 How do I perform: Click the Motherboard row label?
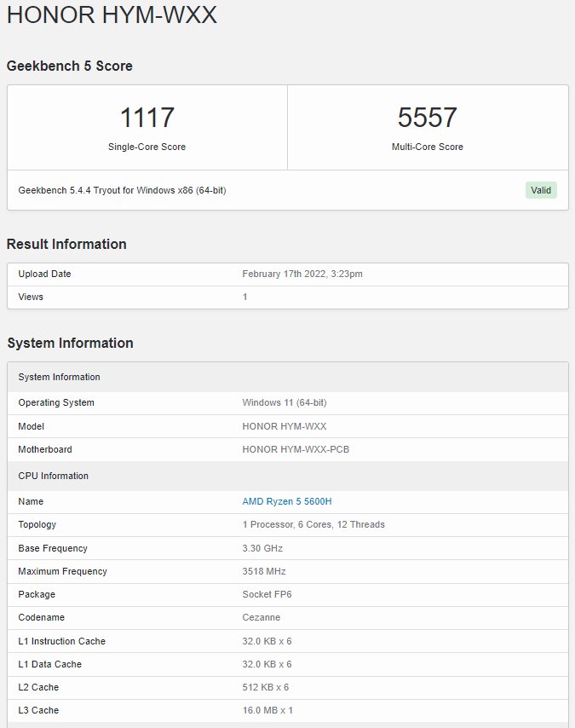(45, 449)
